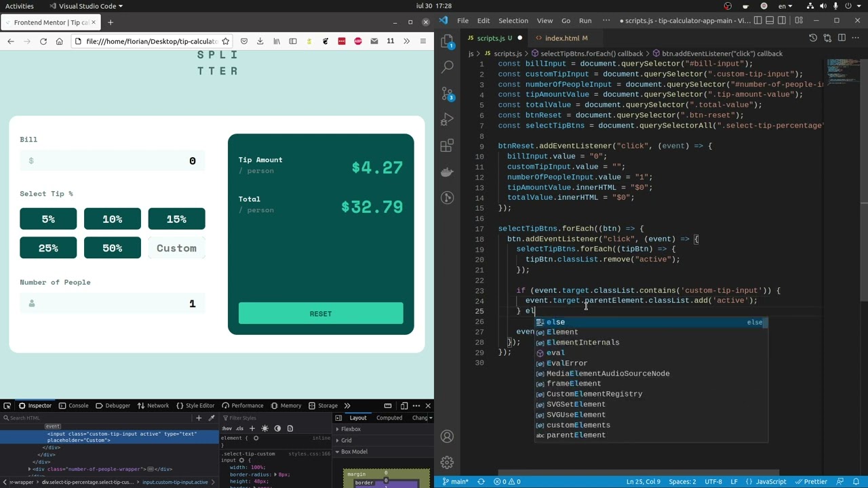The image size is (868, 488).
Task: Open Accounts menu in VS Code
Action: (447, 436)
